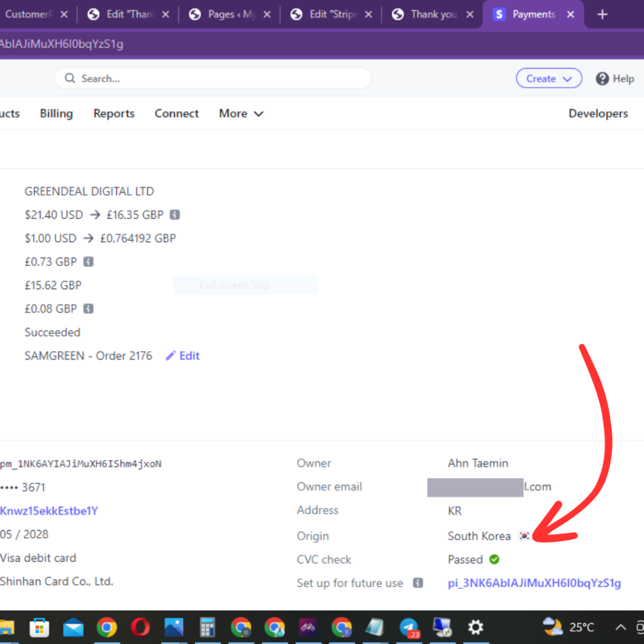Screen dimensions: 644x644
Task: Click the Stripe Search field
Action: tap(213, 78)
